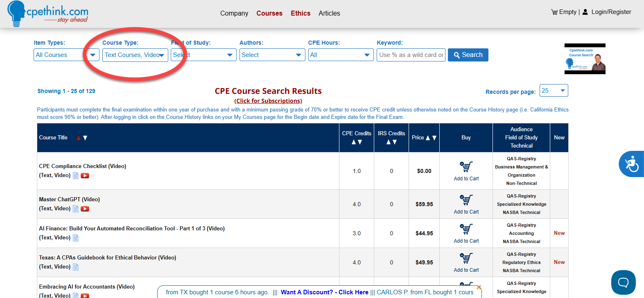
Task: Click the 3.0 CPE credits cell
Action: [357, 233]
